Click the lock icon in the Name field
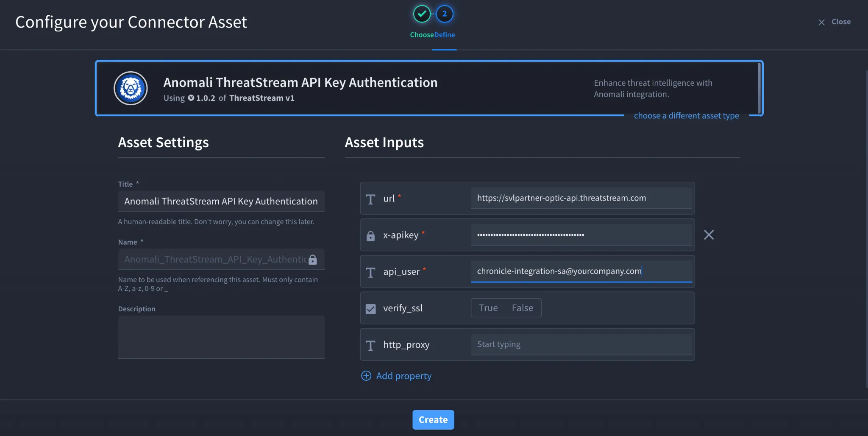This screenshot has width=868, height=436. coord(313,260)
